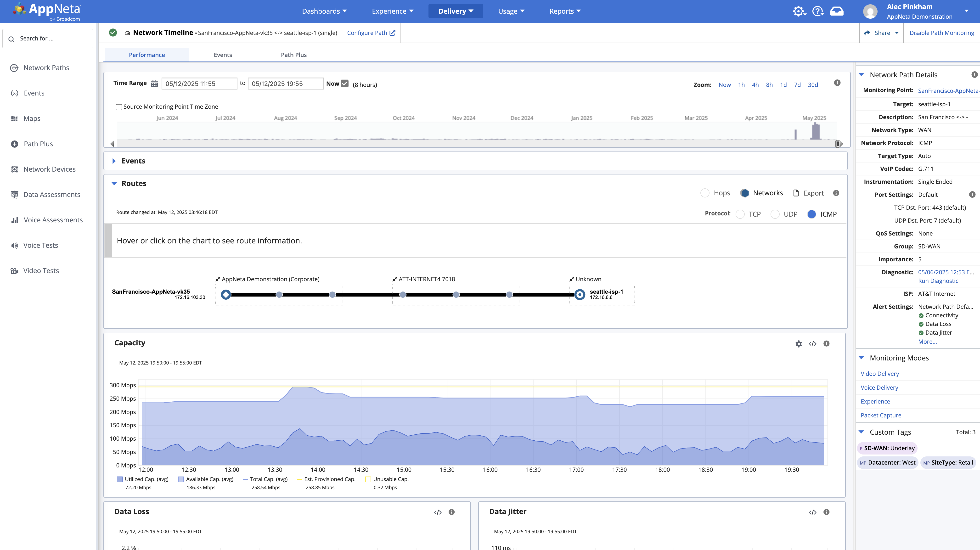Click the Port Settings info icon
Image resolution: width=980 pixels, height=550 pixels.
click(x=972, y=195)
